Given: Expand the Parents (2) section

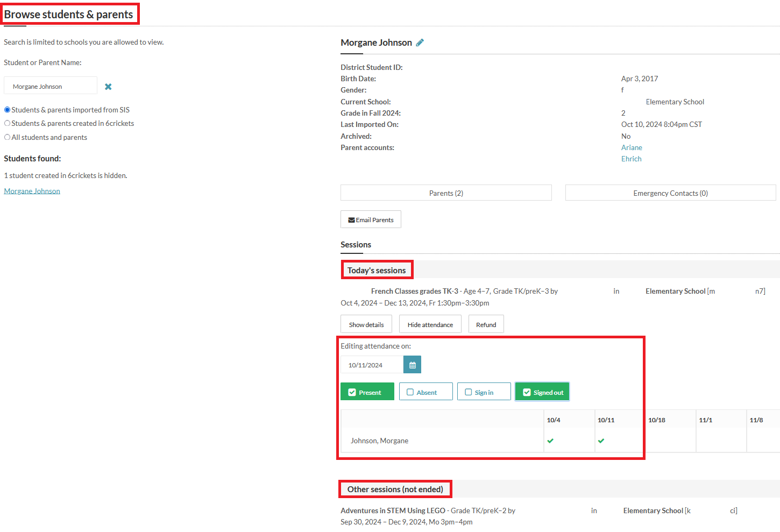Looking at the screenshot, I should [x=446, y=193].
